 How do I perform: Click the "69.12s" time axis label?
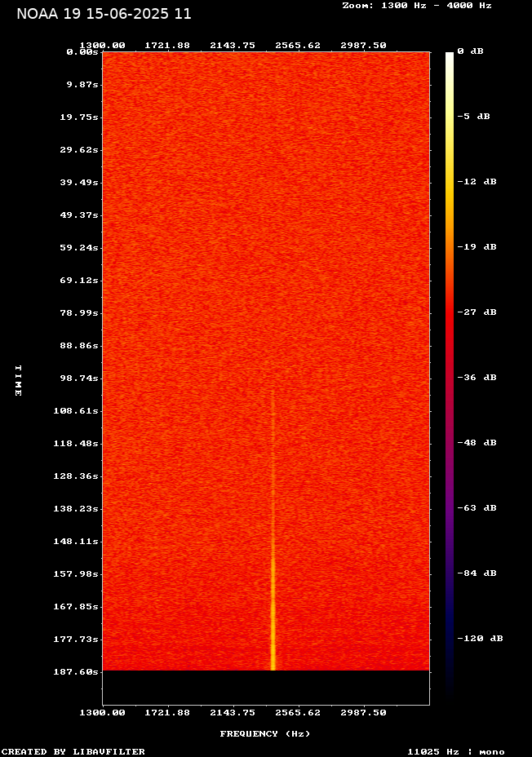[x=79, y=280]
